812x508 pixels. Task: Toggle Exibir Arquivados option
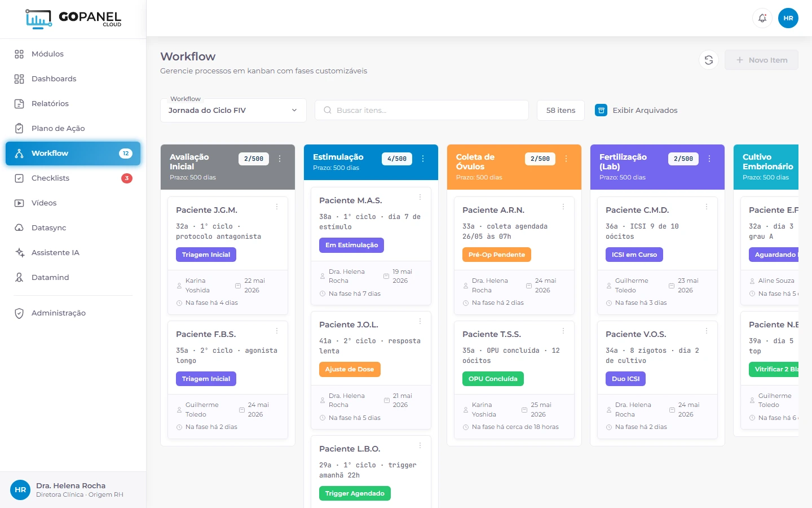[637, 110]
